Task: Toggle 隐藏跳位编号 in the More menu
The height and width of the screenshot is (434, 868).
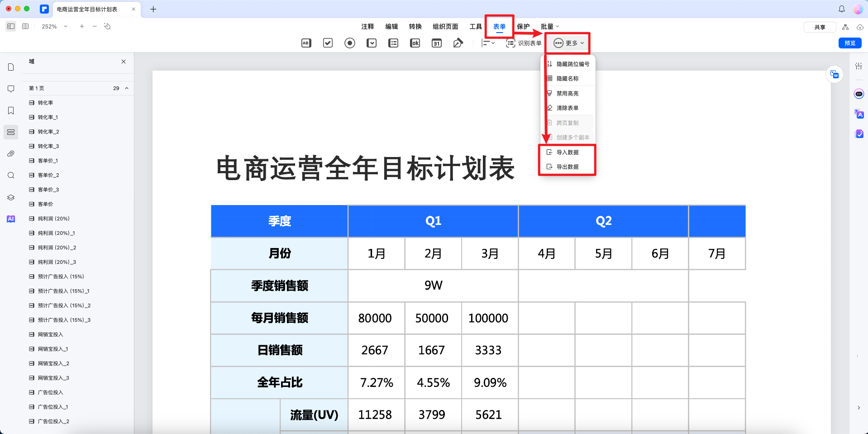Action: (x=572, y=64)
